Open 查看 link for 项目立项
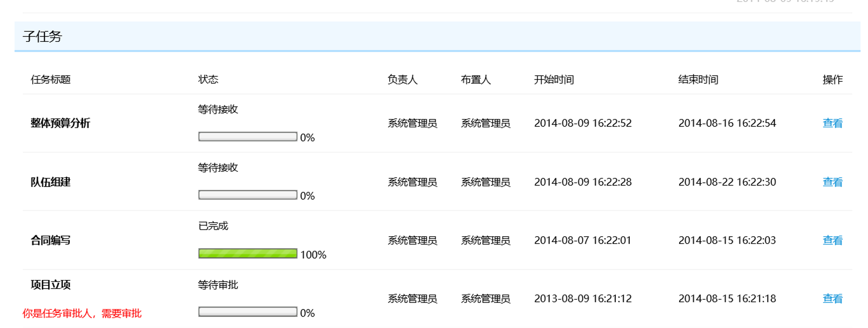This screenshot has width=868, height=328. click(832, 299)
